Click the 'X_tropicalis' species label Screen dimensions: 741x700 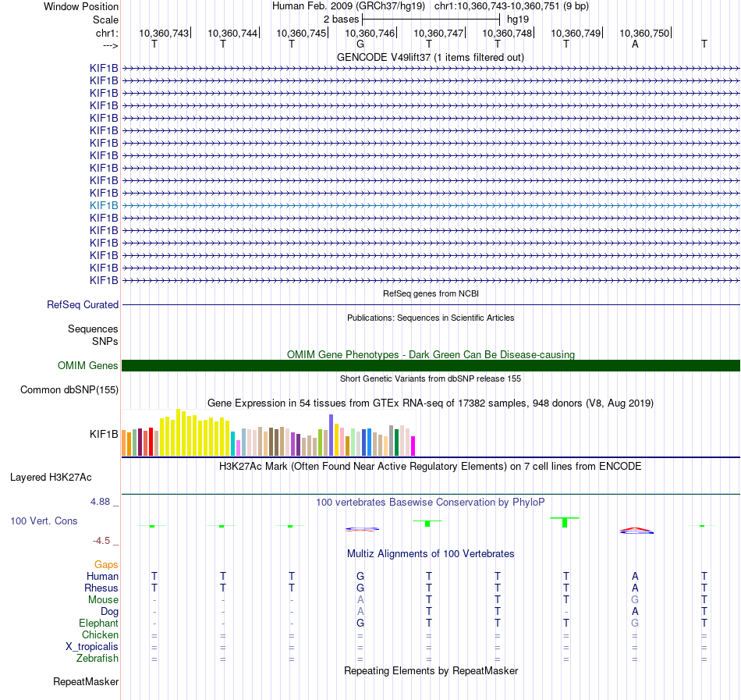[92, 647]
